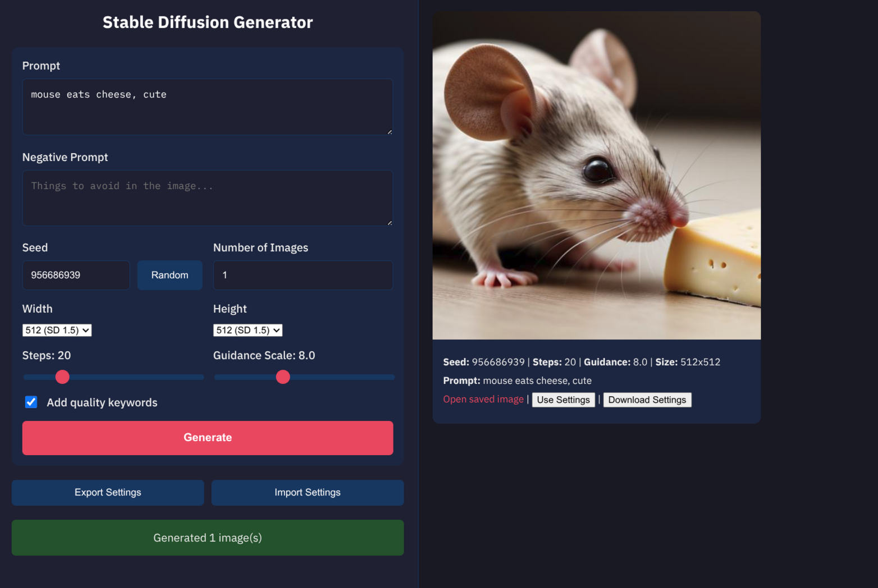The image size is (878, 588).
Task: Open the Height dropdown
Action: (x=248, y=330)
